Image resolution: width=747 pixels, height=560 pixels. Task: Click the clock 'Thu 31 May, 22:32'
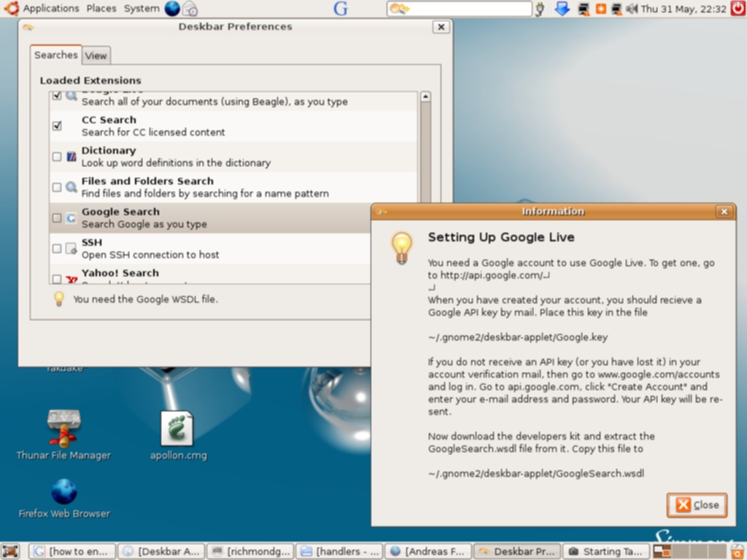[x=684, y=9]
